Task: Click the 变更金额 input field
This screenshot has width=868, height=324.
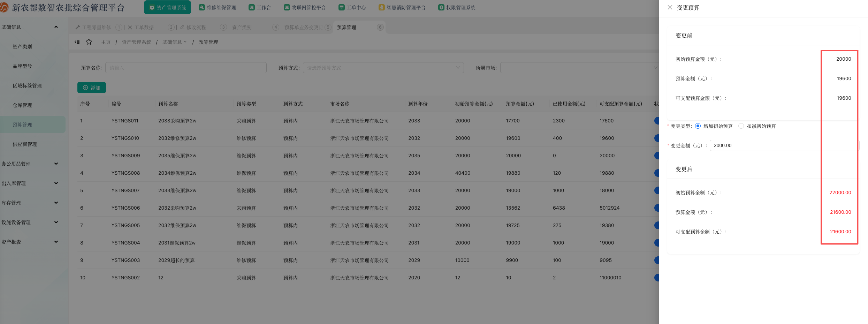Action: 784,145
